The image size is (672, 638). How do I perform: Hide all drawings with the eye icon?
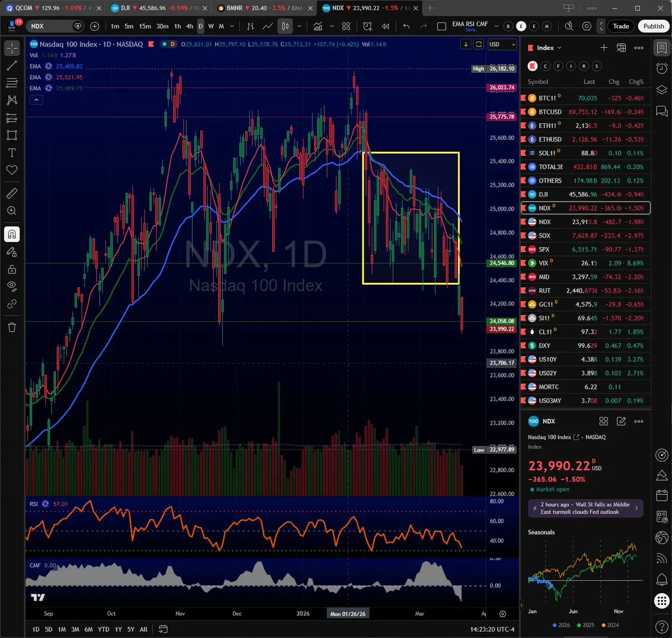point(12,287)
